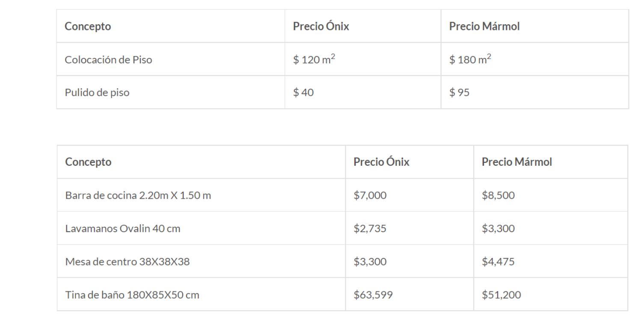Select the $4,475 price cell

point(551,261)
